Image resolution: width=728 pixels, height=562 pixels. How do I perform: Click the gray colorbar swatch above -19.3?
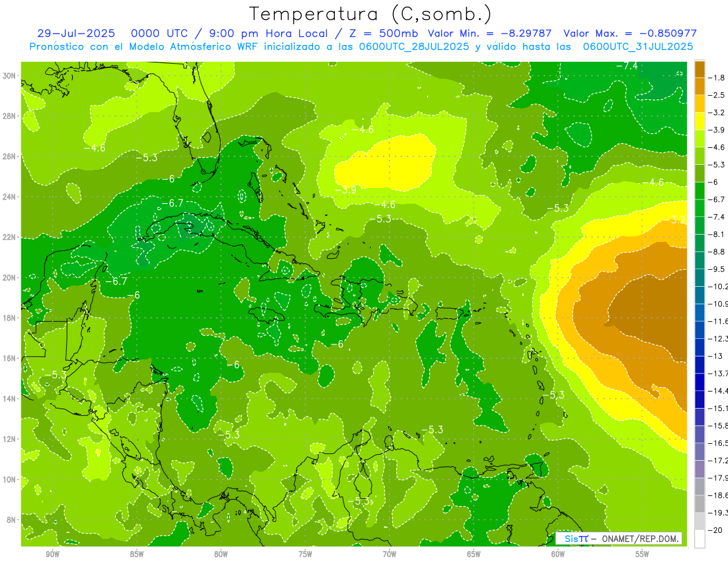click(699, 504)
